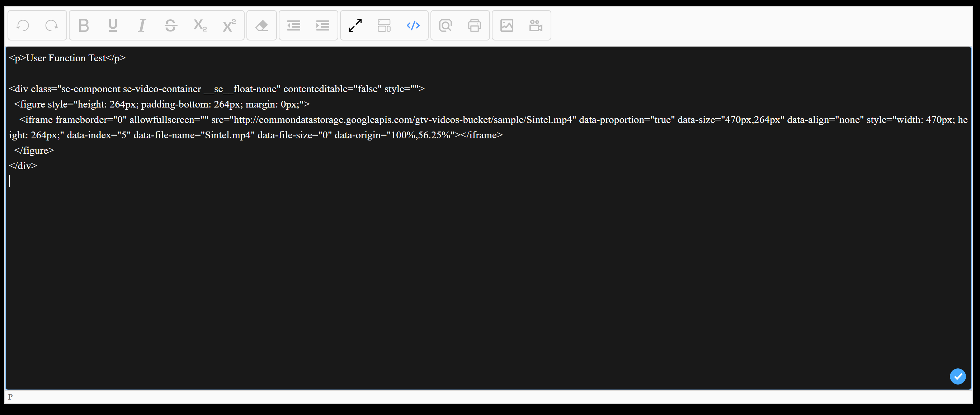Open the Find and Replace tool
The image size is (980, 415).
point(446,25)
